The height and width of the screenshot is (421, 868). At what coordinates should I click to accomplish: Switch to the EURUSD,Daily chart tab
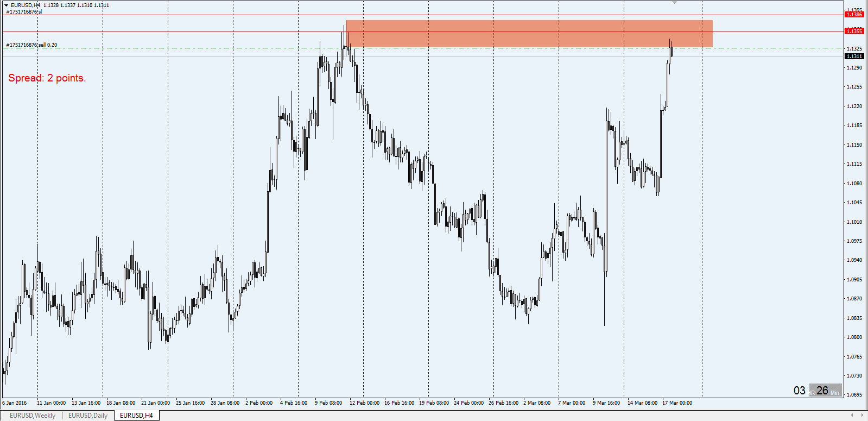(88, 416)
